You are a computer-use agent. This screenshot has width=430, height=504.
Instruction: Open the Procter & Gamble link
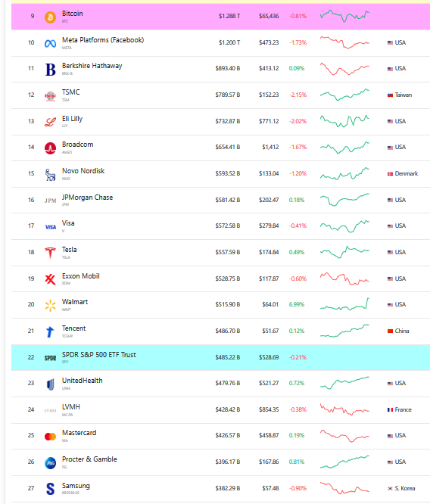89,459
